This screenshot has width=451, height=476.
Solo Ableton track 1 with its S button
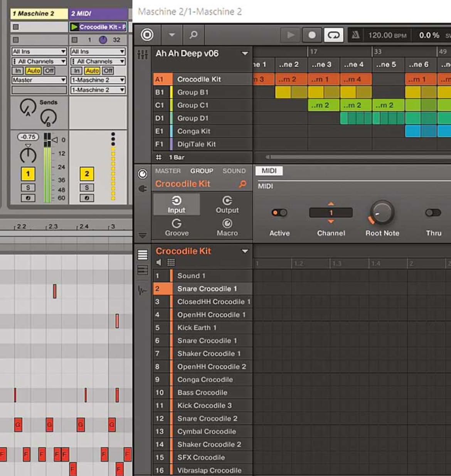28,188
